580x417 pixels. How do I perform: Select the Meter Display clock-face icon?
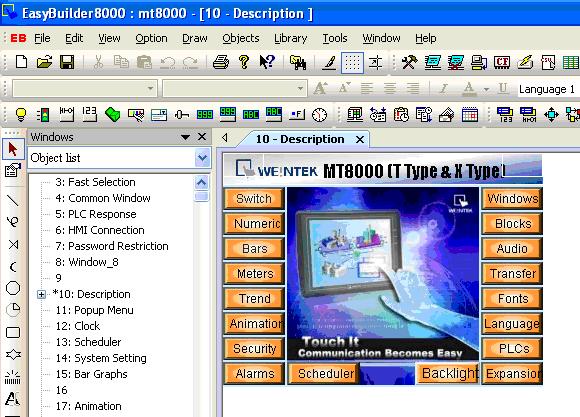(x=319, y=115)
